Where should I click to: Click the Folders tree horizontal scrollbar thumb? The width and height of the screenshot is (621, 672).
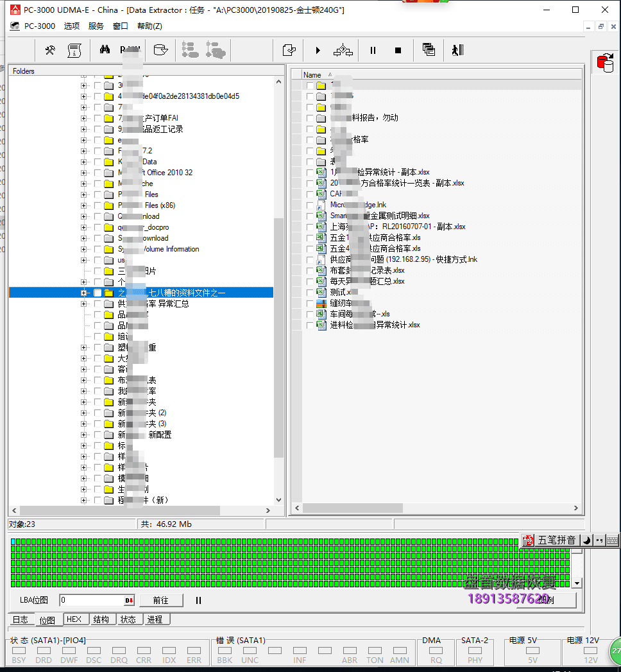tap(120, 510)
